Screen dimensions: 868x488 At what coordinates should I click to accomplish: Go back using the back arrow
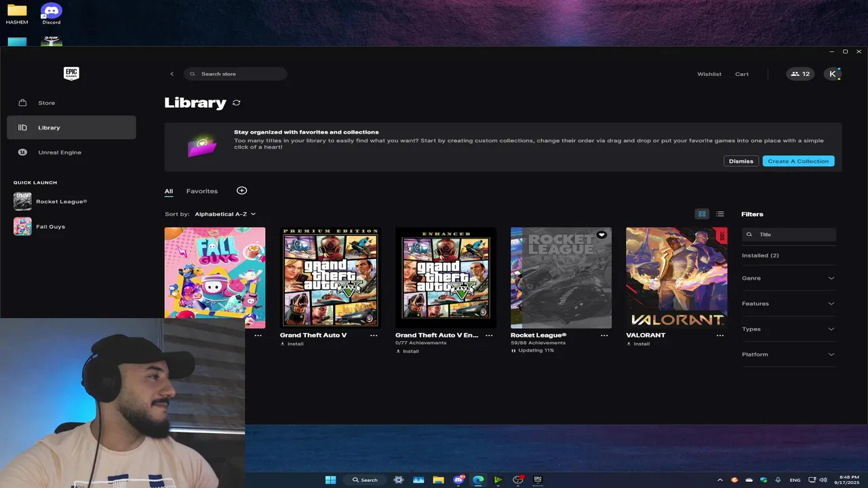pyautogui.click(x=172, y=74)
